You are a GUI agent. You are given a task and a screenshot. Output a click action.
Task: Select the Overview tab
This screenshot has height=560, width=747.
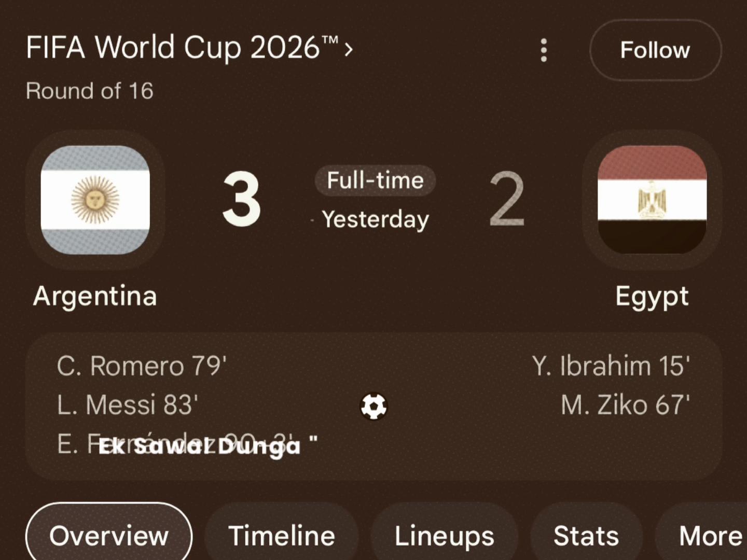[109, 534]
